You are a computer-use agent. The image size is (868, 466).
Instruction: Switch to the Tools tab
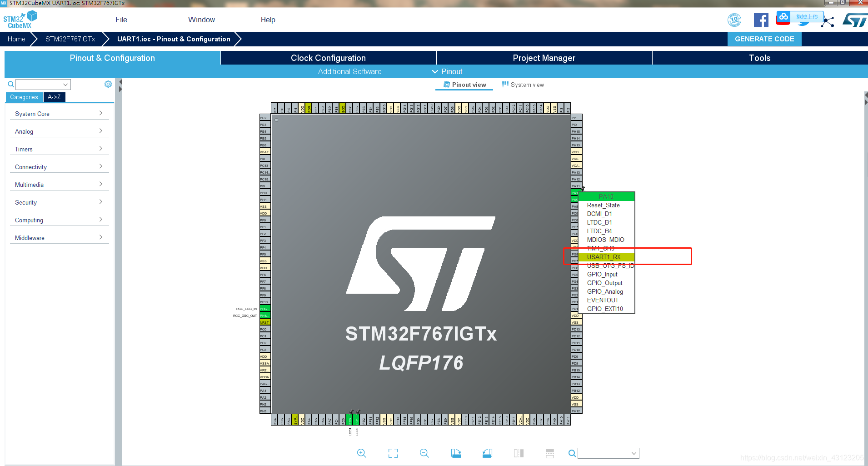tap(760, 58)
